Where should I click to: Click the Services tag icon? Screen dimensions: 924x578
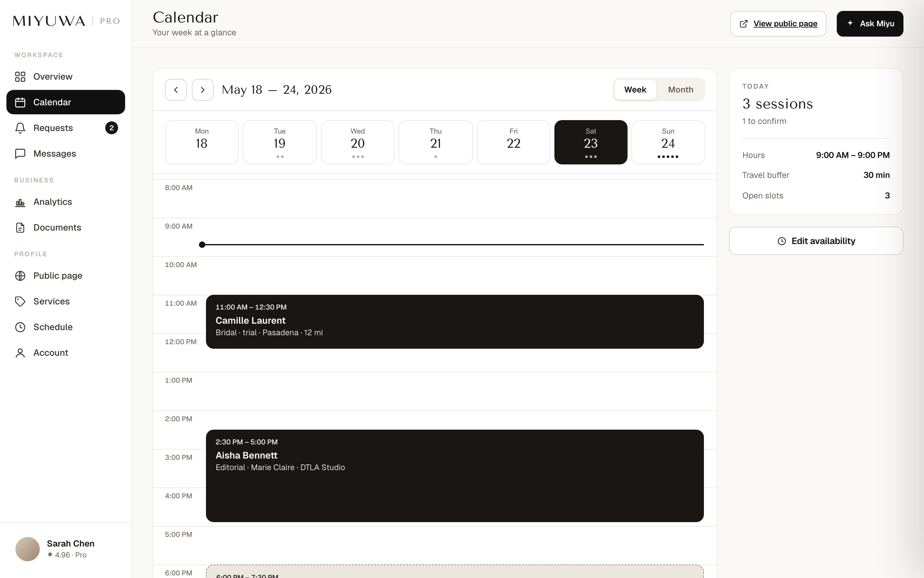point(20,301)
